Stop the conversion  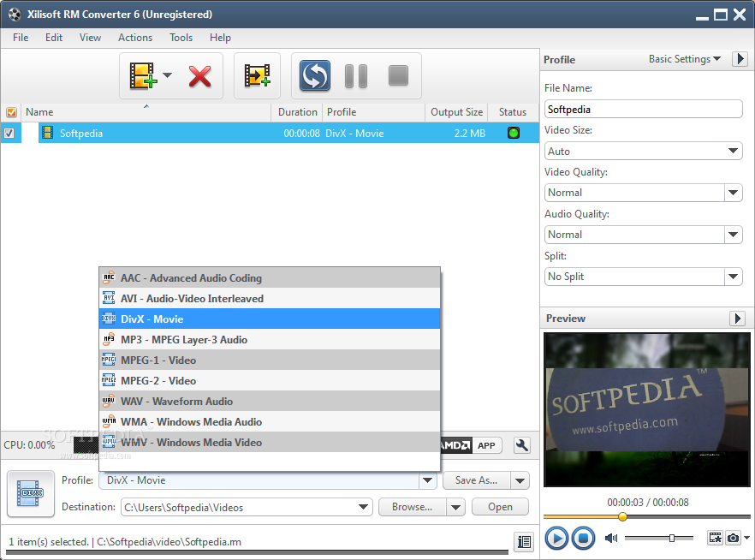(398, 75)
